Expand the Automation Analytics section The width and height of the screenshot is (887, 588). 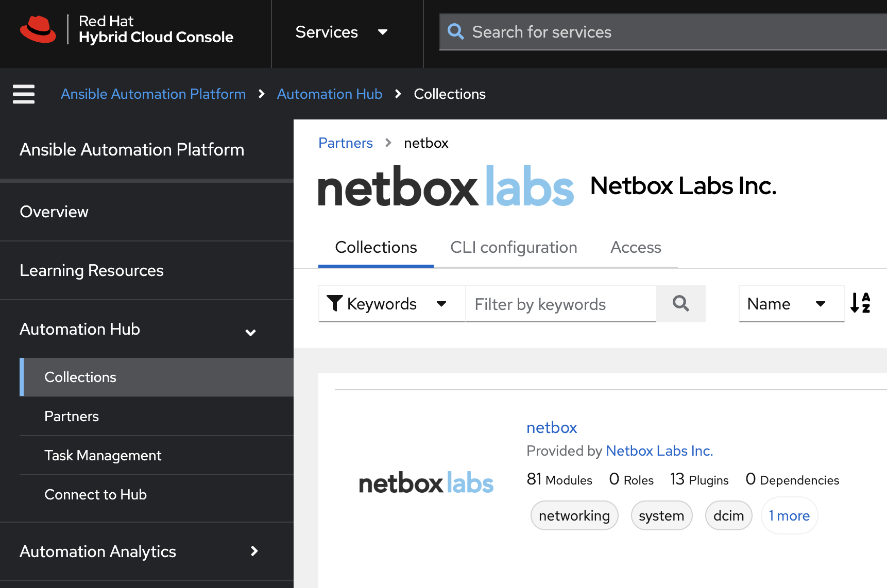click(x=147, y=551)
